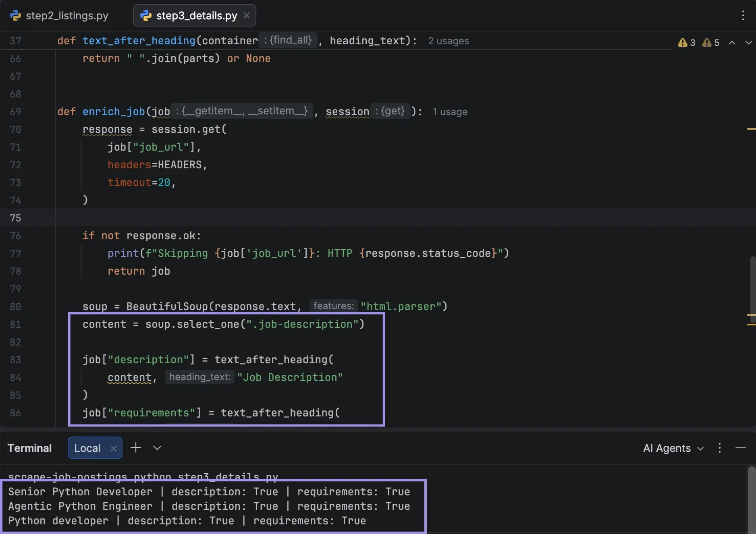Screen dimensions: 756x534
Task: Hide the Terminal tool window
Action: [x=741, y=448]
